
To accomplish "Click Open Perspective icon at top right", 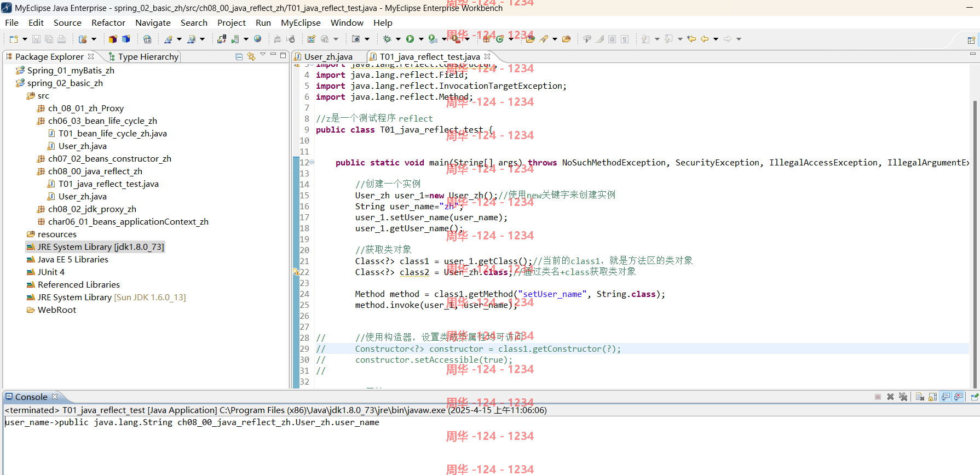I will [x=971, y=39].
